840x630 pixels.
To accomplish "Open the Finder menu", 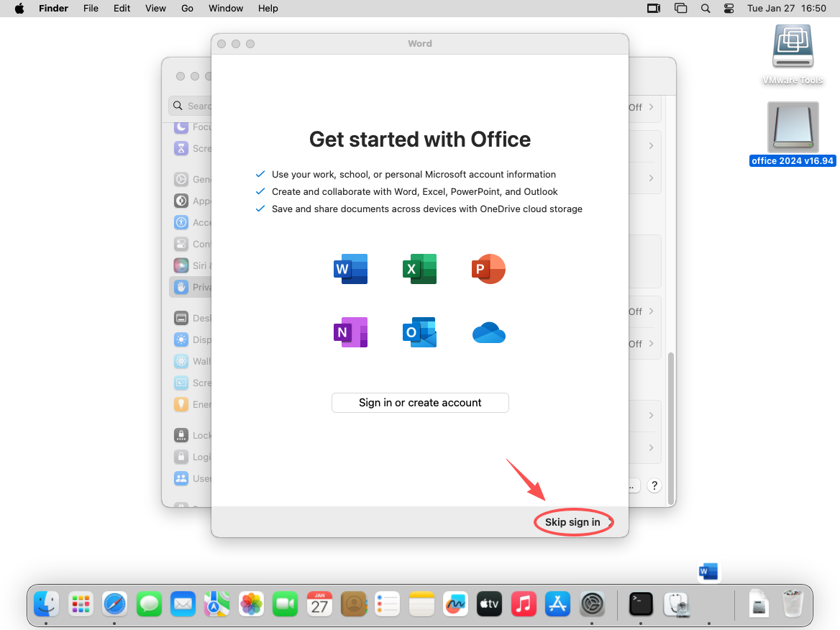I will (x=53, y=9).
